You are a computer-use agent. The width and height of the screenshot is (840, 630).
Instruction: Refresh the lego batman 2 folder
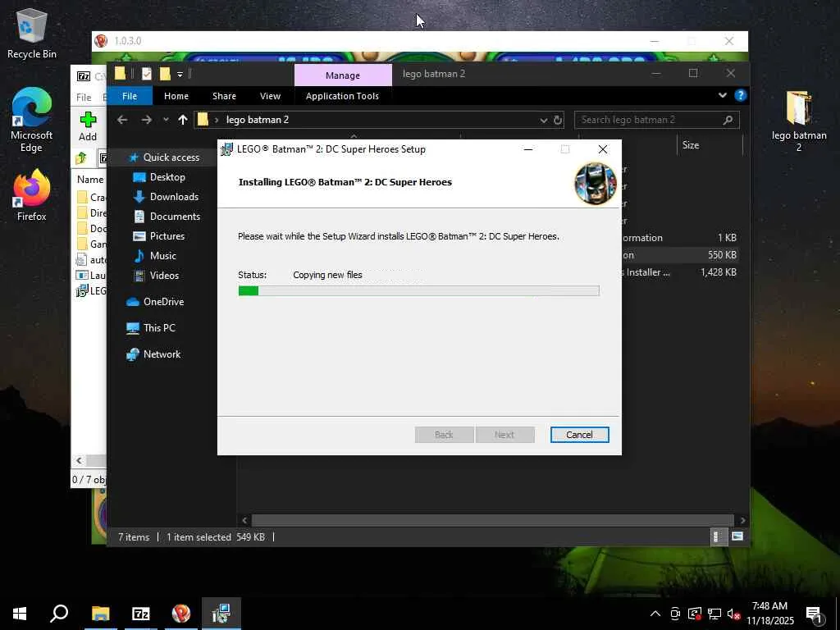pos(558,120)
